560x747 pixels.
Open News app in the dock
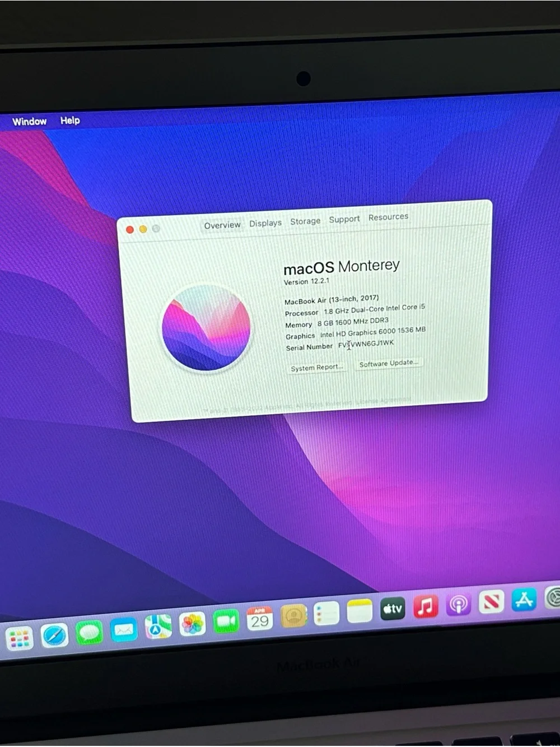point(492,602)
